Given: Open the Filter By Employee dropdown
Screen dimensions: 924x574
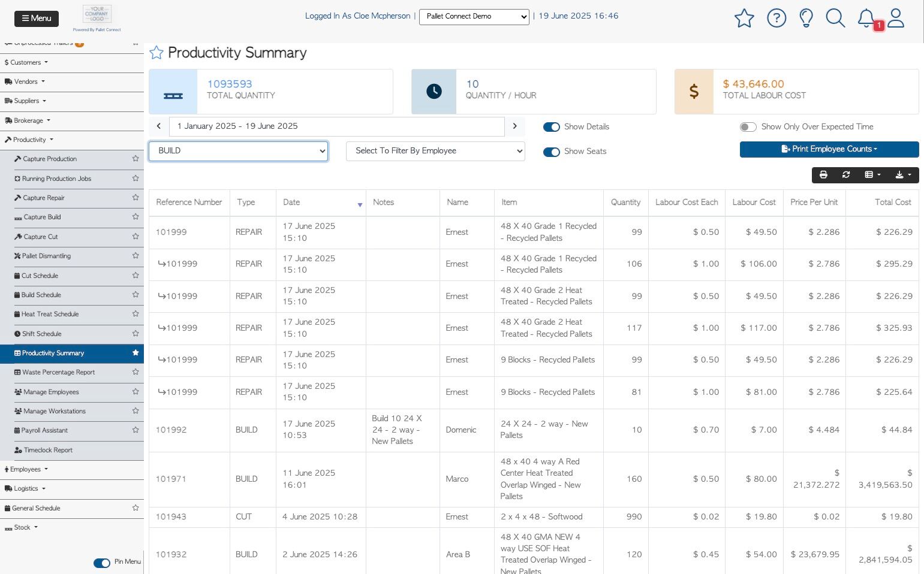Looking at the screenshot, I should tap(435, 151).
